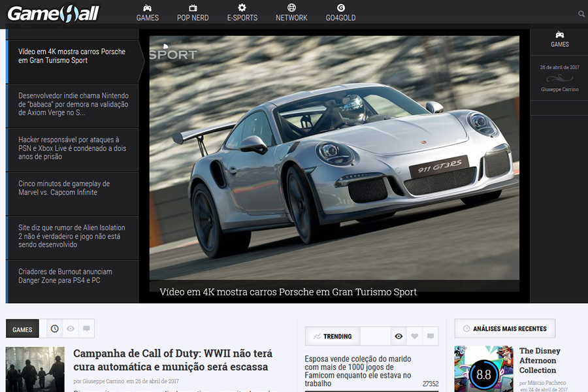Select the Alien Isolation 2 rumor slide item
Image resolution: width=588 pixels, height=392 pixels.
click(73, 237)
